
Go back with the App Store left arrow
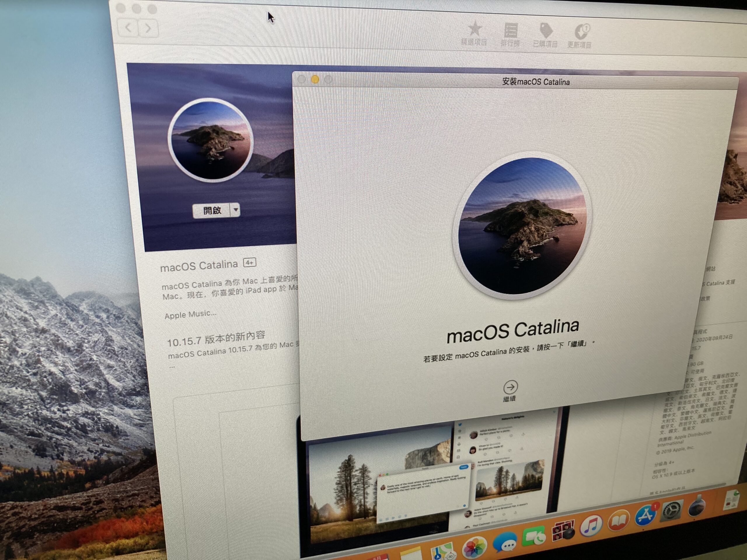click(128, 28)
